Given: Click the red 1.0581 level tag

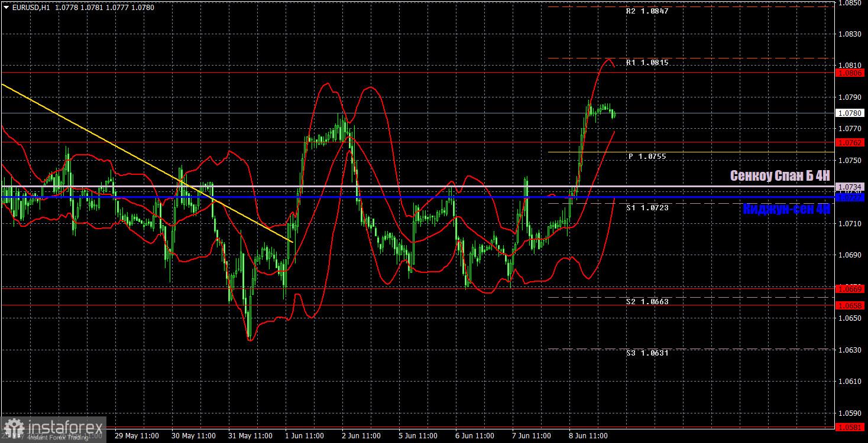Looking at the screenshot, I should point(851,426).
